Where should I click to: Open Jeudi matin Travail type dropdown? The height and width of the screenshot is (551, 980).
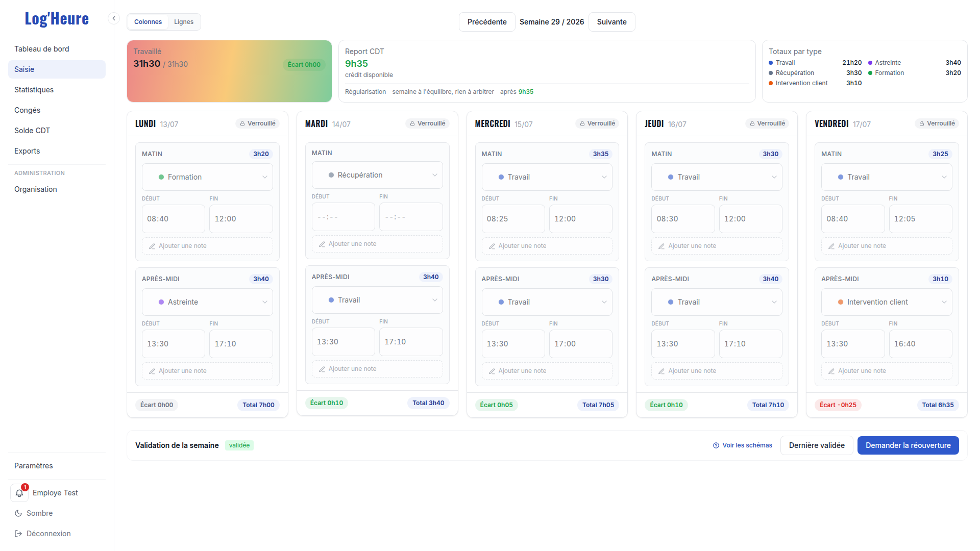[717, 177]
